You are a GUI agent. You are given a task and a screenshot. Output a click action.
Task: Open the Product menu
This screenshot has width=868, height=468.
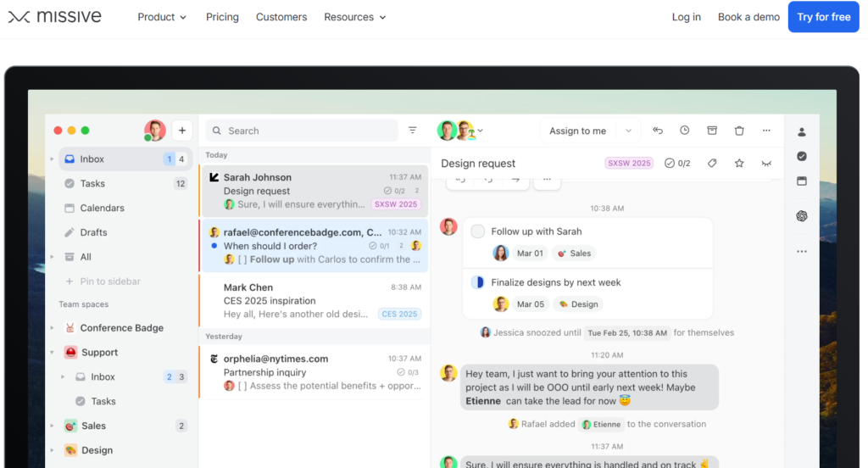click(x=162, y=17)
